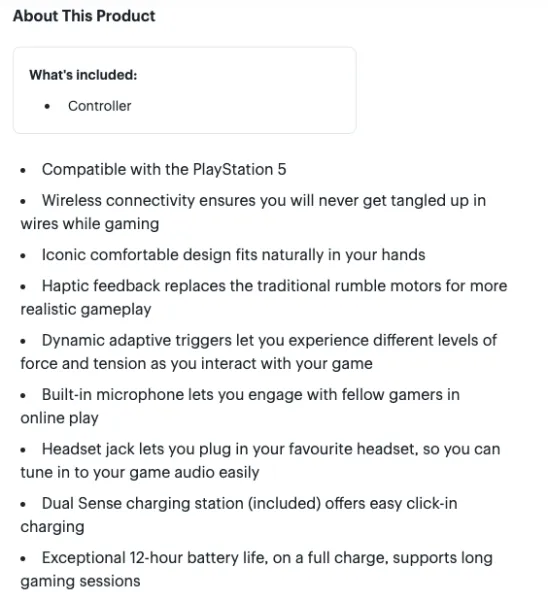Click bullet before "Exceptional 12-hour battery"
Screen dimensions: 548x600
(23, 558)
